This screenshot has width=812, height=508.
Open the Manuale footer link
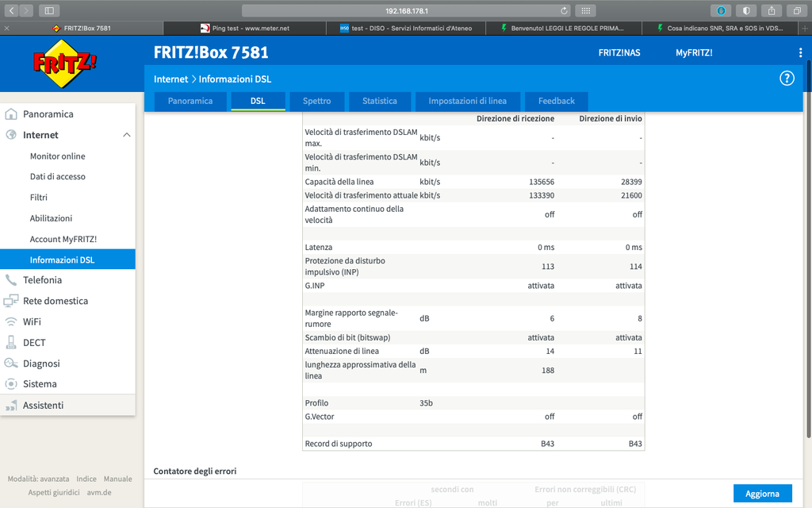click(x=117, y=479)
